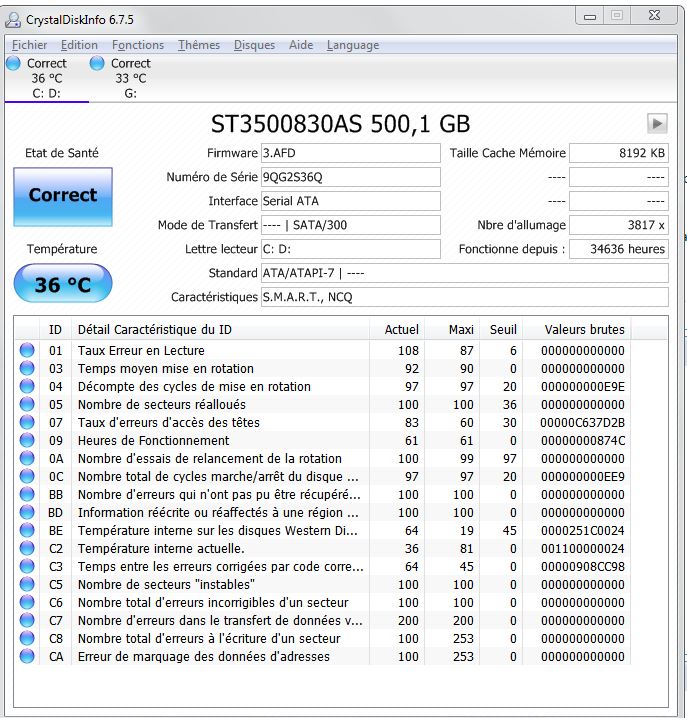The height and width of the screenshot is (718, 687).
Task: Click the Valeurs brutes column header
Action: [x=577, y=330]
